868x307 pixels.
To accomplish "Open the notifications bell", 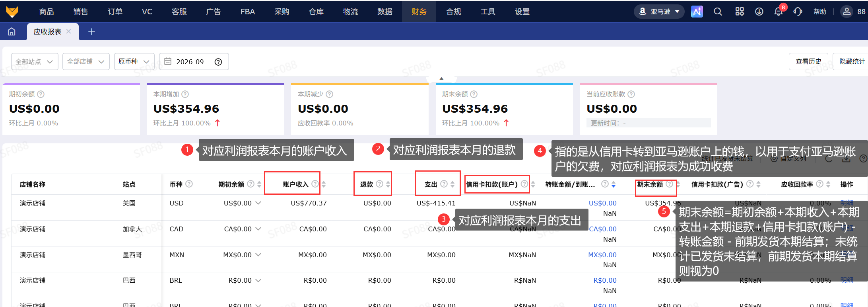I will pos(779,12).
